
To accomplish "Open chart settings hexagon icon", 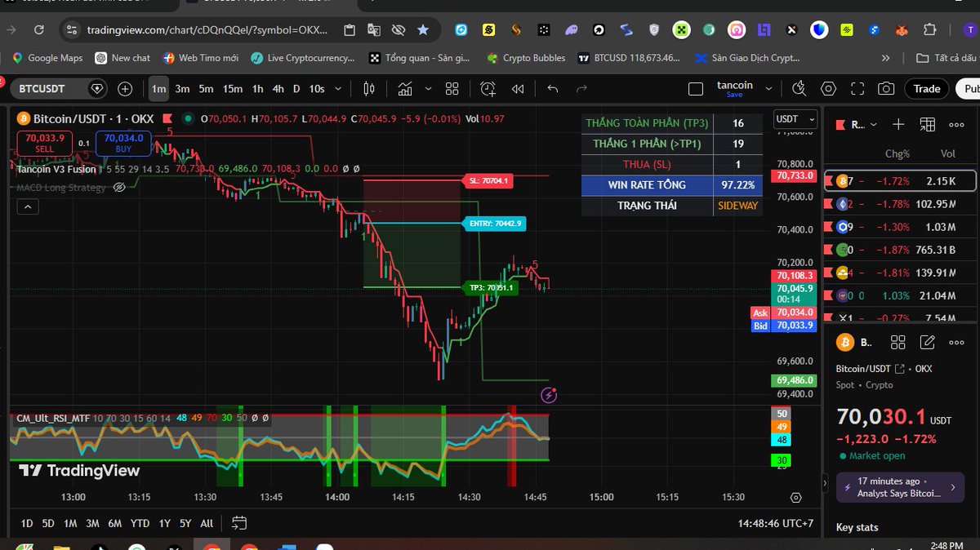I will coord(828,88).
